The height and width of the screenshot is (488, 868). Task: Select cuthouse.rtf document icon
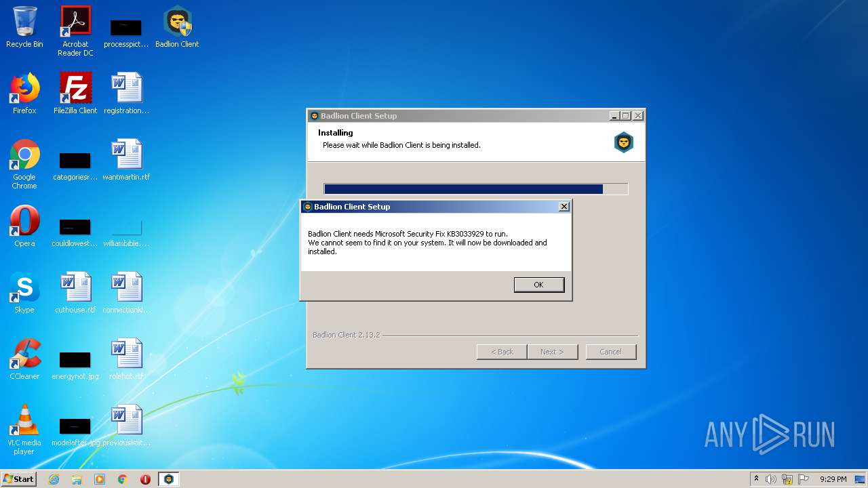75,293
